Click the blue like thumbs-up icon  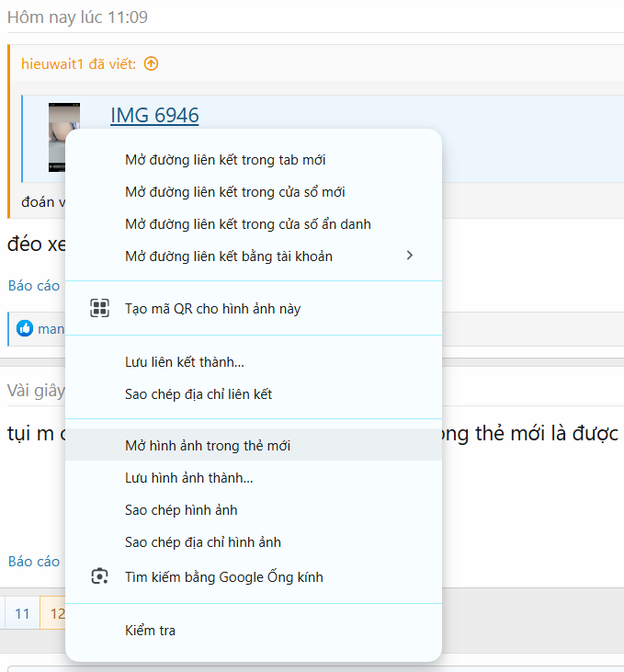pos(25,328)
